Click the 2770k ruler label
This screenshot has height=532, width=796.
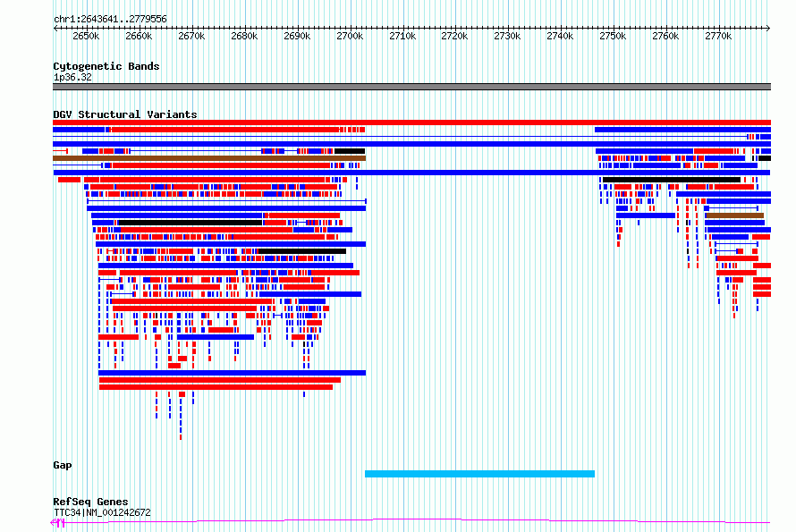click(718, 37)
